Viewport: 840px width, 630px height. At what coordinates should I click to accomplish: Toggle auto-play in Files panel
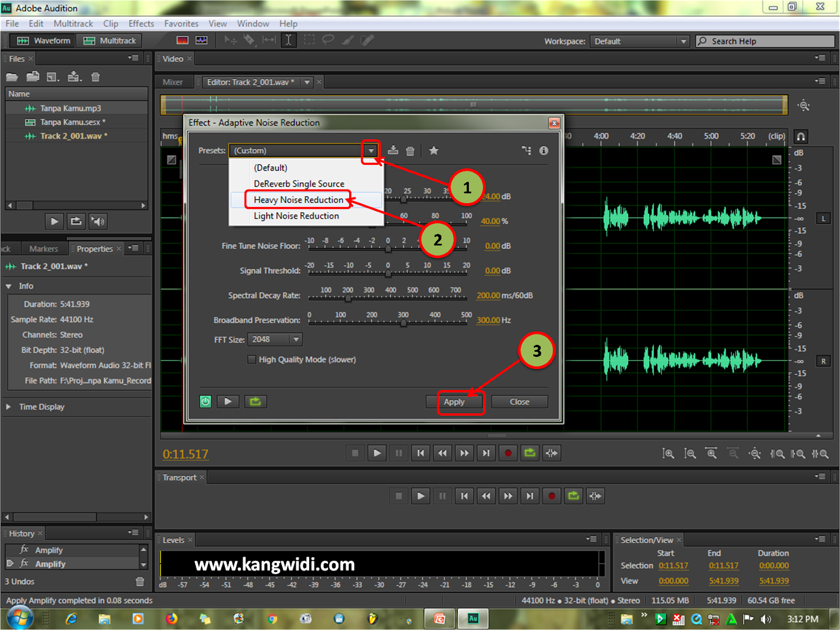(x=98, y=221)
